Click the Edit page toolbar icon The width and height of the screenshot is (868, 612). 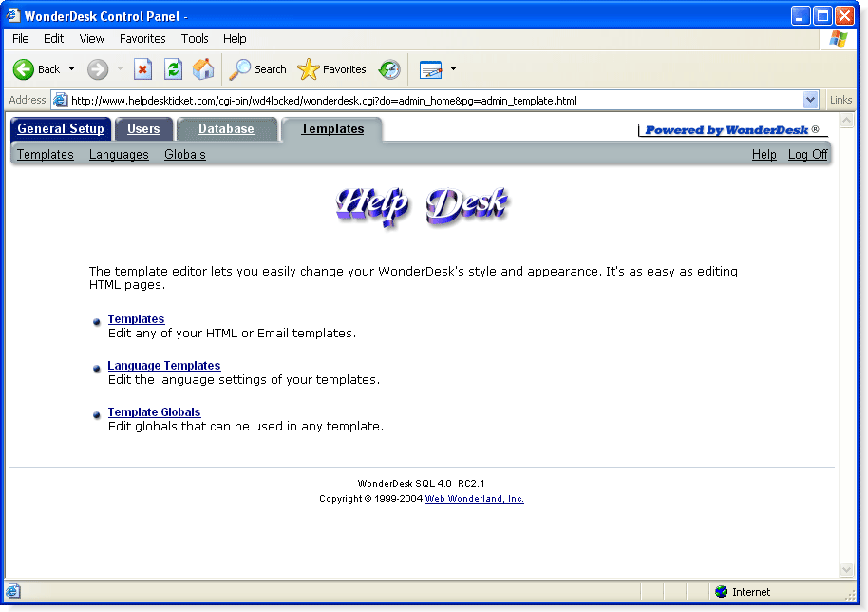[431, 69]
